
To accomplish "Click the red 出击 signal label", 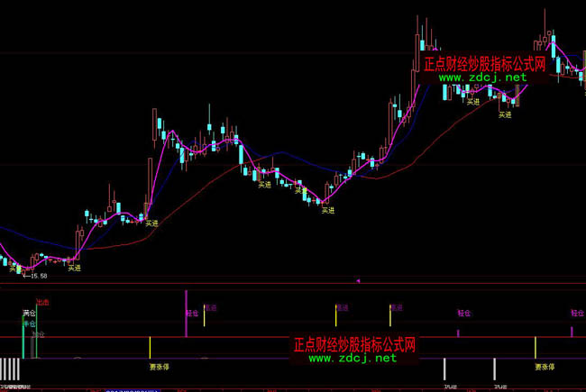I will pyautogui.click(x=42, y=304).
